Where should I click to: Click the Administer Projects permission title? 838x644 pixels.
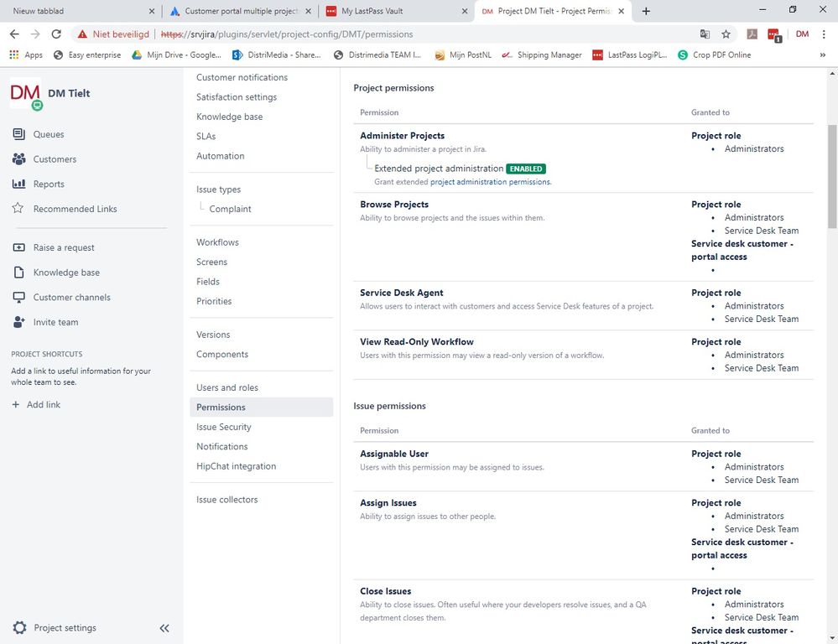point(402,136)
